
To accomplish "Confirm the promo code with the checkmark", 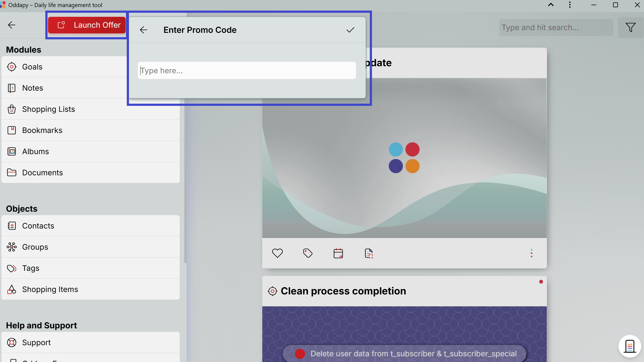I will 350,30.
